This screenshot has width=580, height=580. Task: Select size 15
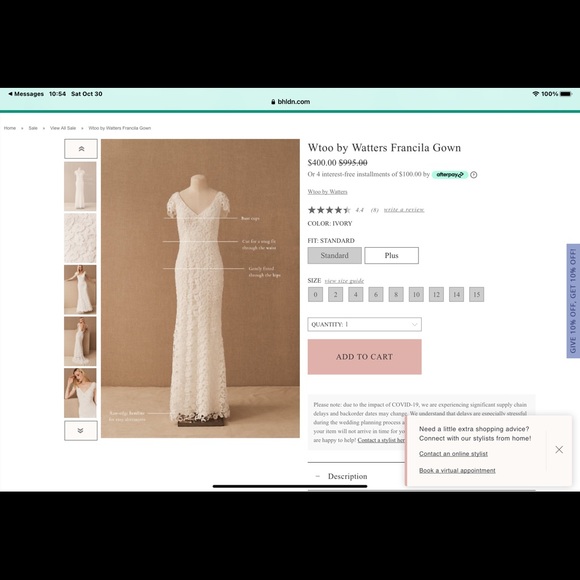click(x=477, y=294)
